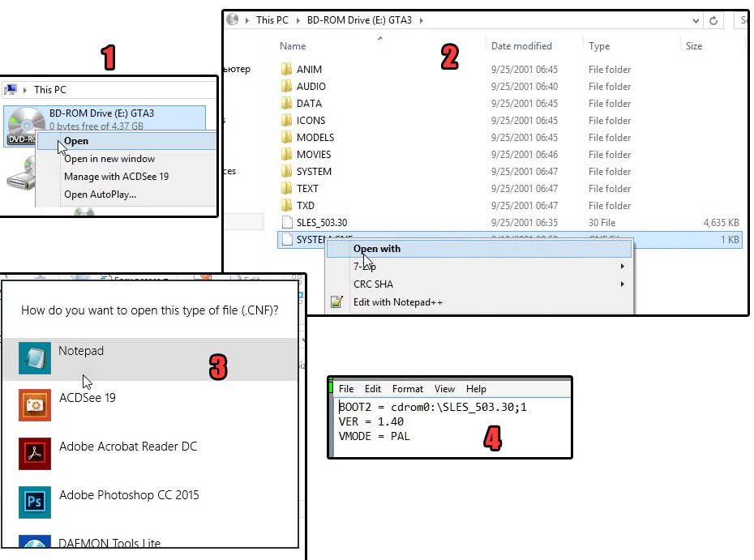
Task: Click the Notepad++ icon in context menu
Action: tap(336, 301)
